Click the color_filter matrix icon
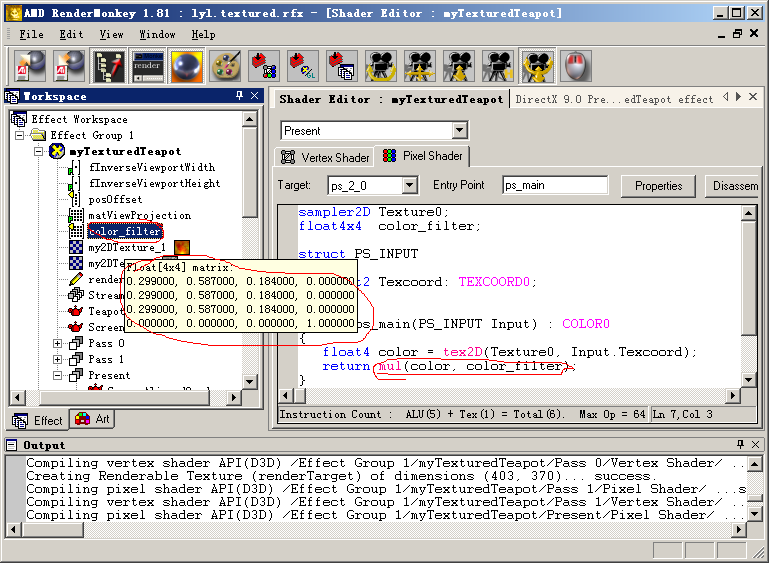This screenshot has height=563, width=769. [x=76, y=231]
